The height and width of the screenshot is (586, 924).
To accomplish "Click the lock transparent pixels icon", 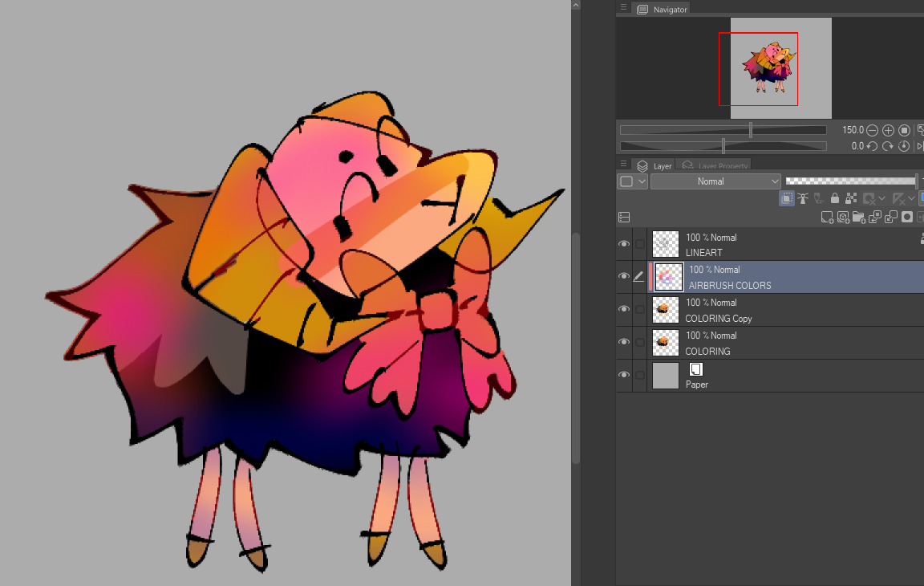I will pos(850,198).
